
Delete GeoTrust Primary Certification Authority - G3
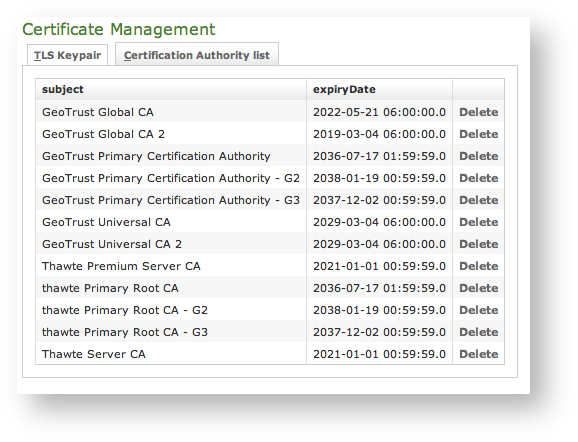click(x=478, y=200)
